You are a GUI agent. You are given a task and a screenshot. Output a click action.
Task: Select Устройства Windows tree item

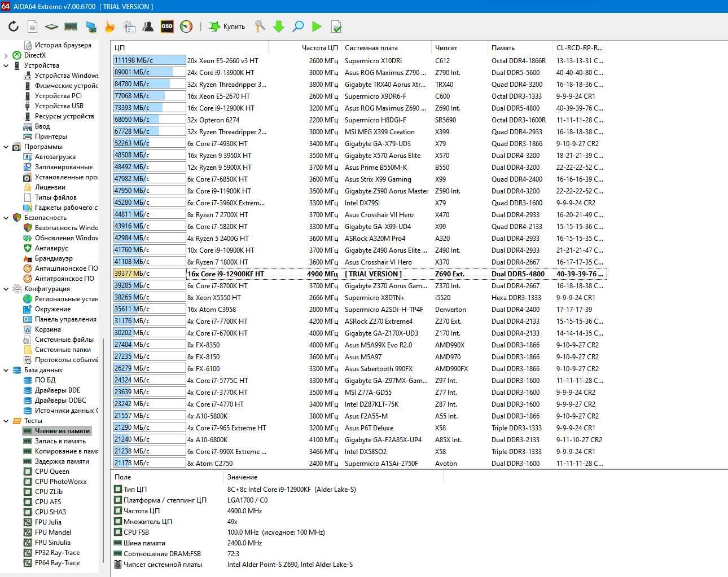66,76
